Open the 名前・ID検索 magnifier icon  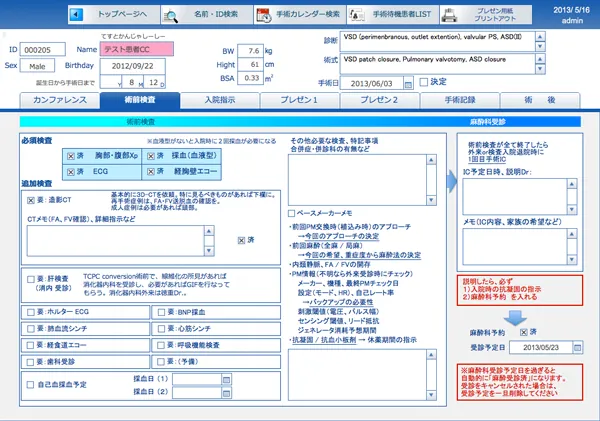click(170, 16)
